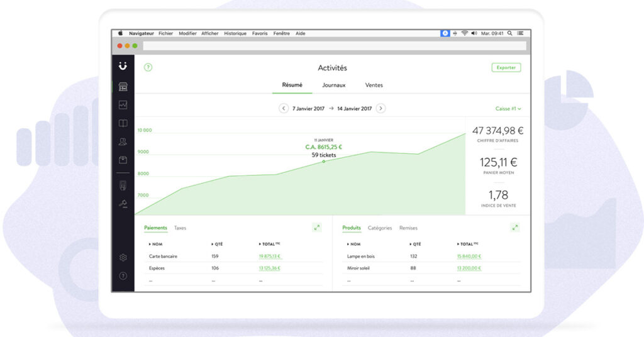
Task: Open the 19 875,13 € total link
Action: [x=270, y=256]
